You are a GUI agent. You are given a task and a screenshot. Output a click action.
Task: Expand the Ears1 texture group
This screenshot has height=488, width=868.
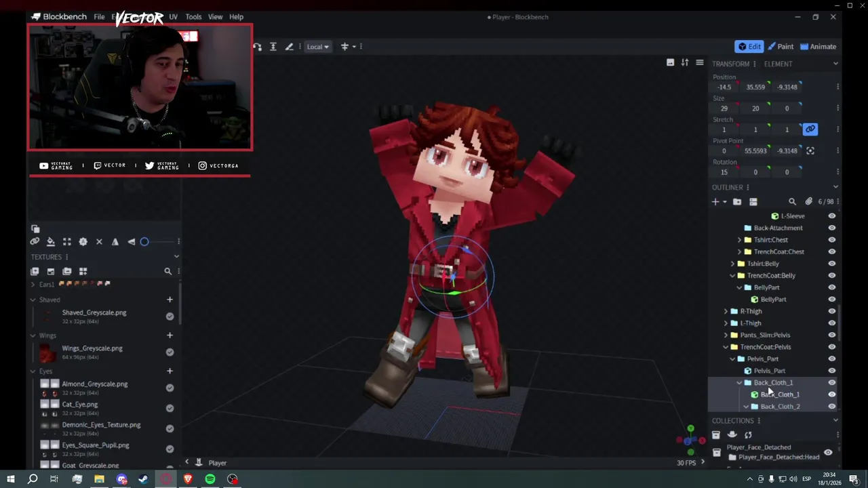33,285
